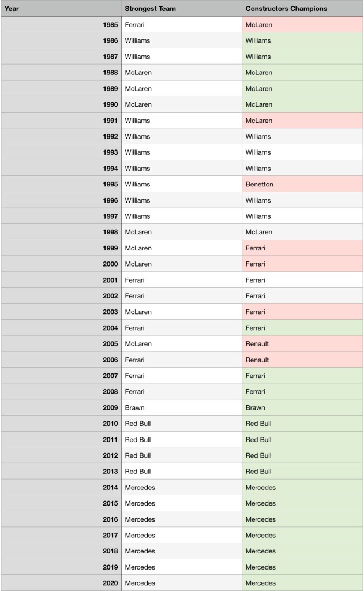Click the 2006 Renault champions cell

[302, 360]
